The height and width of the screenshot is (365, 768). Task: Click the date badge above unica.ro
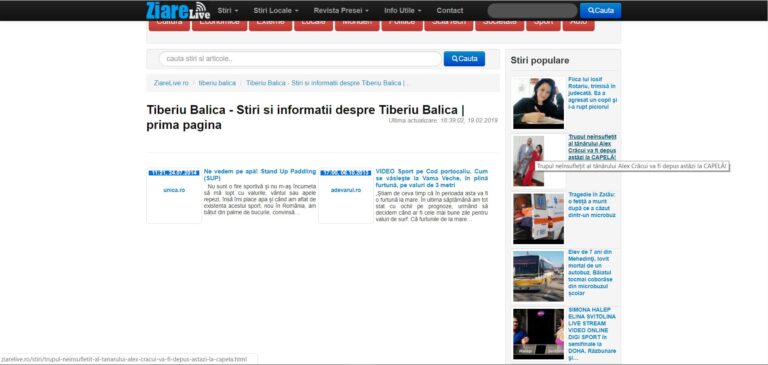[x=174, y=172]
